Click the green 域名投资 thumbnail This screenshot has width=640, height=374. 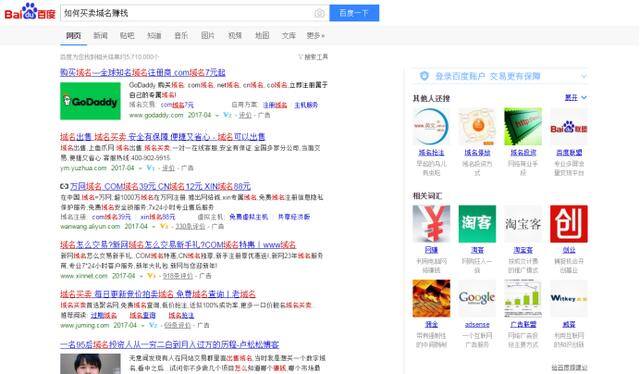point(523,127)
